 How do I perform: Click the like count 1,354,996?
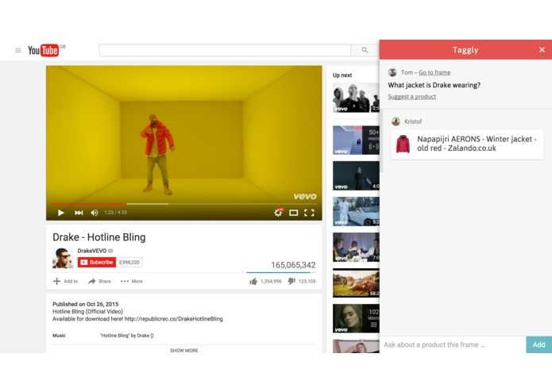[271, 281]
